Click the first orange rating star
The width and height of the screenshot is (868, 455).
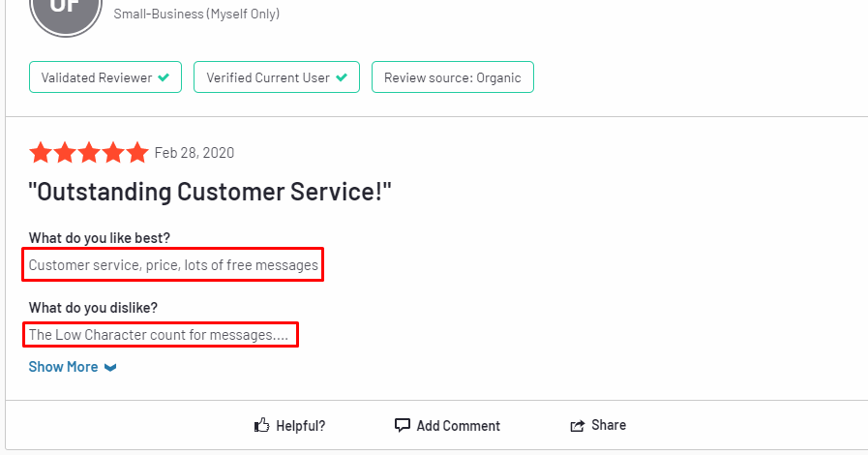41,152
